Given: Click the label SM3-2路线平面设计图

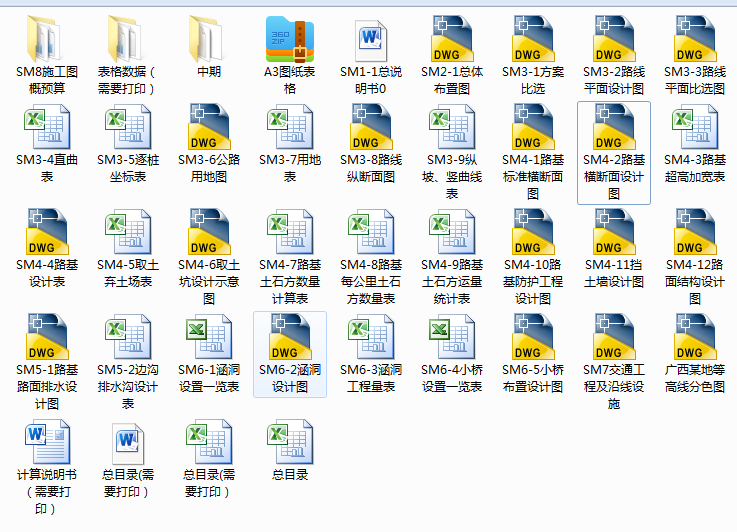Looking at the screenshot, I should tap(614, 80).
